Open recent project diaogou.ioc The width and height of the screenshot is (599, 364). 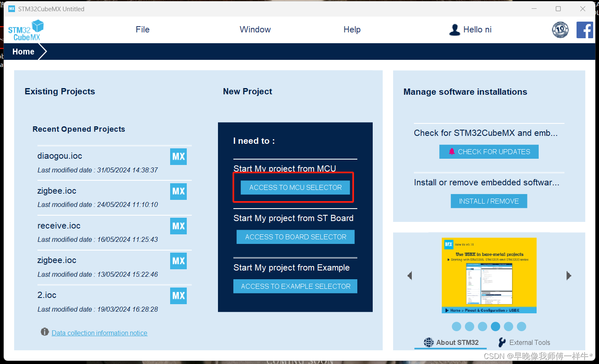tap(60, 156)
